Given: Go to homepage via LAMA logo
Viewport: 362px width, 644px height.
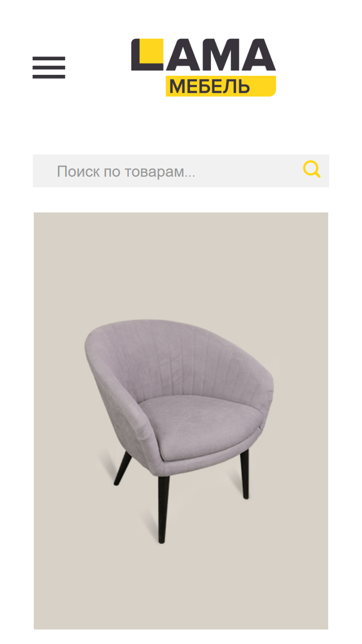Looking at the screenshot, I should point(203,67).
